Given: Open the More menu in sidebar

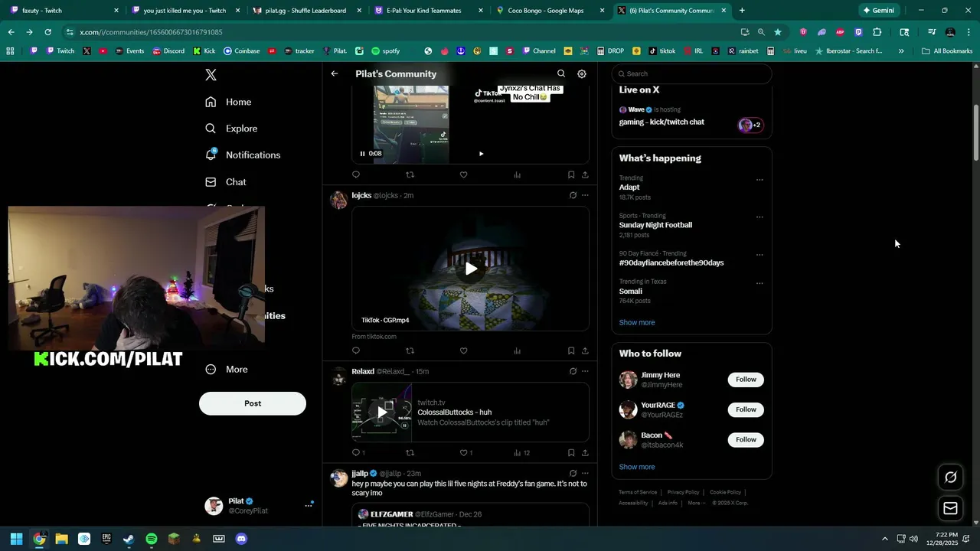Looking at the screenshot, I should [x=227, y=369].
